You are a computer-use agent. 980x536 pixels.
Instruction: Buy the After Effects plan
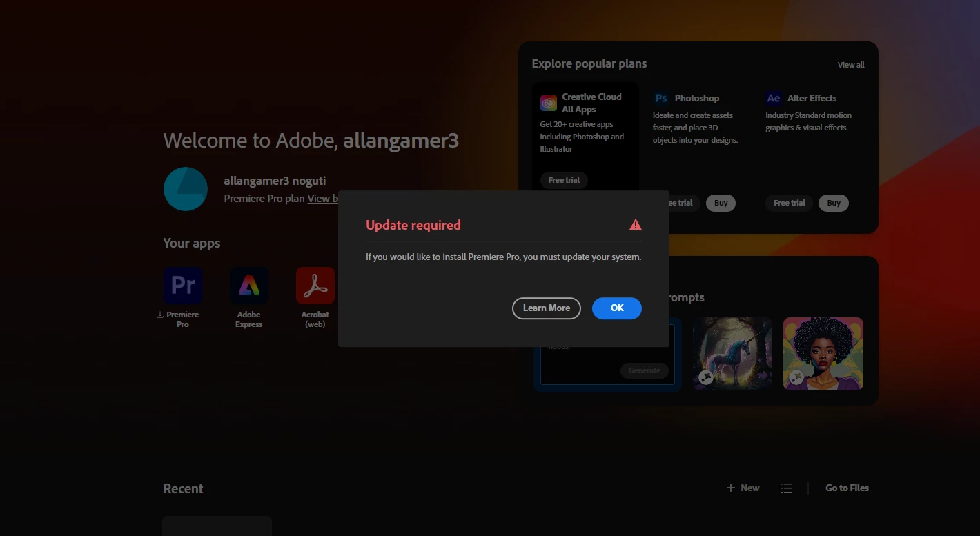point(834,203)
